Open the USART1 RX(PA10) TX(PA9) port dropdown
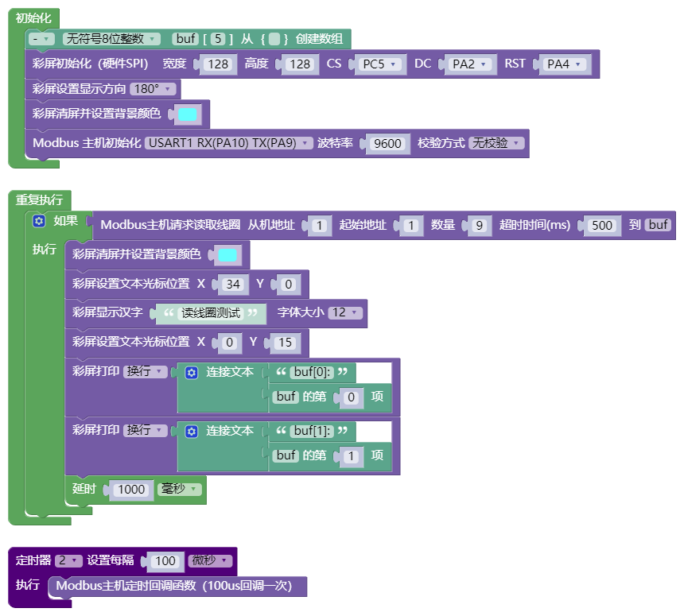Viewport: 684px width, 616px height. (x=228, y=143)
